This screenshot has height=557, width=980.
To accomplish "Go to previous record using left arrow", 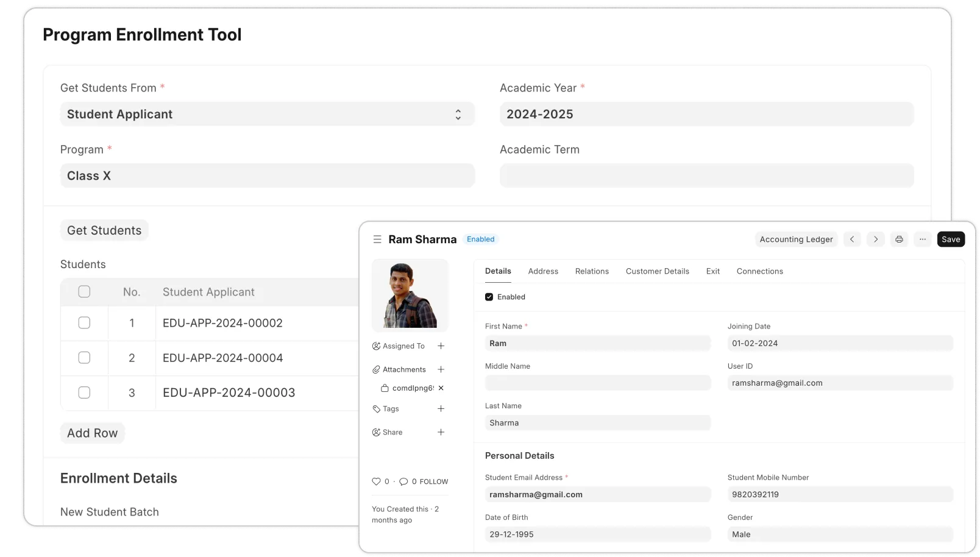I will [852, 239].
